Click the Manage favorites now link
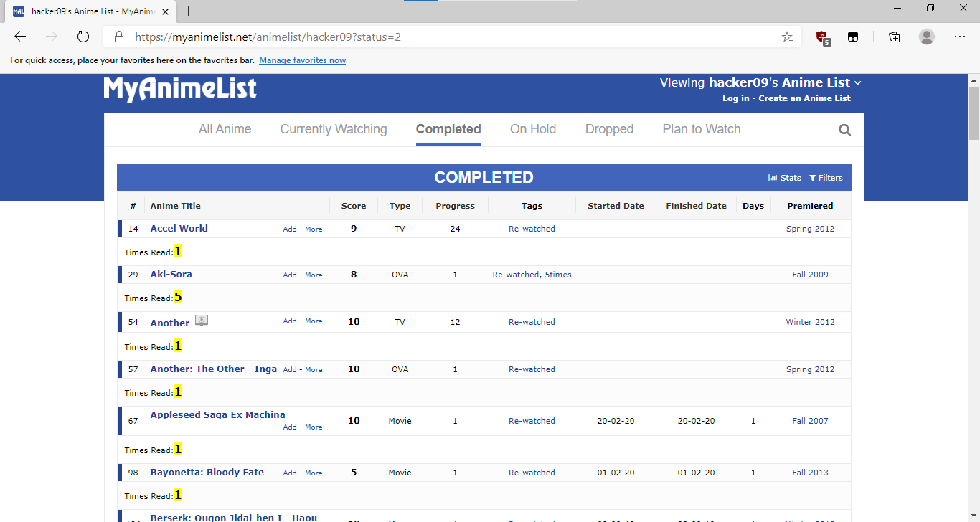The image size is (980, 522). click(302, 60)
